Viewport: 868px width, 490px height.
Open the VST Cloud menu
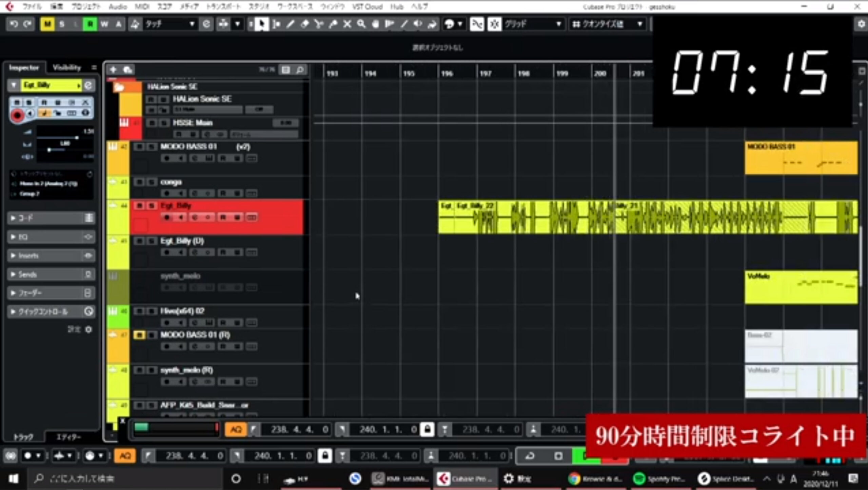coord(367,6)
